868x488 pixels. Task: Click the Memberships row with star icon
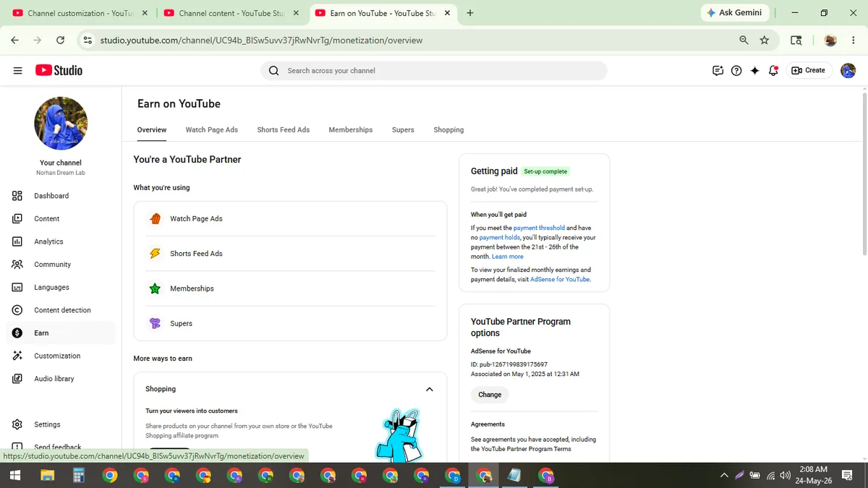point(290,288)
